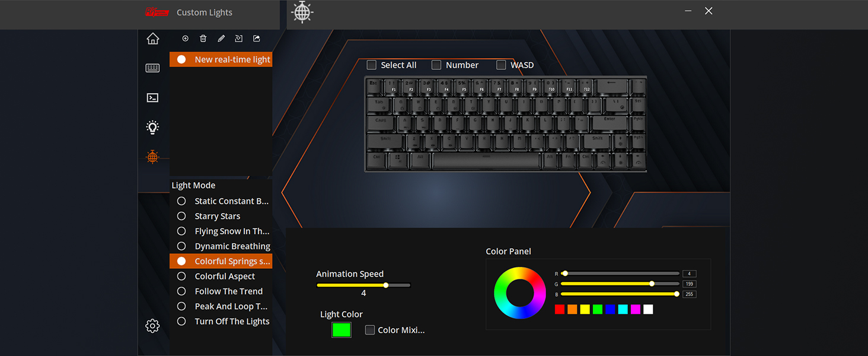Screen dimensions: 868x356
Task: Click the G value input field
Action: pyautogui.click(x=689, y=284)
